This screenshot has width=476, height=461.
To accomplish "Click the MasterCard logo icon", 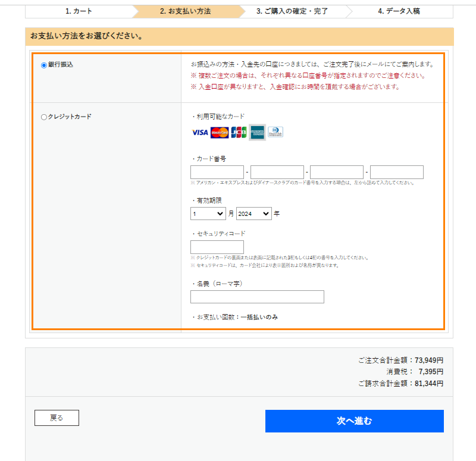I will (220, 132).
